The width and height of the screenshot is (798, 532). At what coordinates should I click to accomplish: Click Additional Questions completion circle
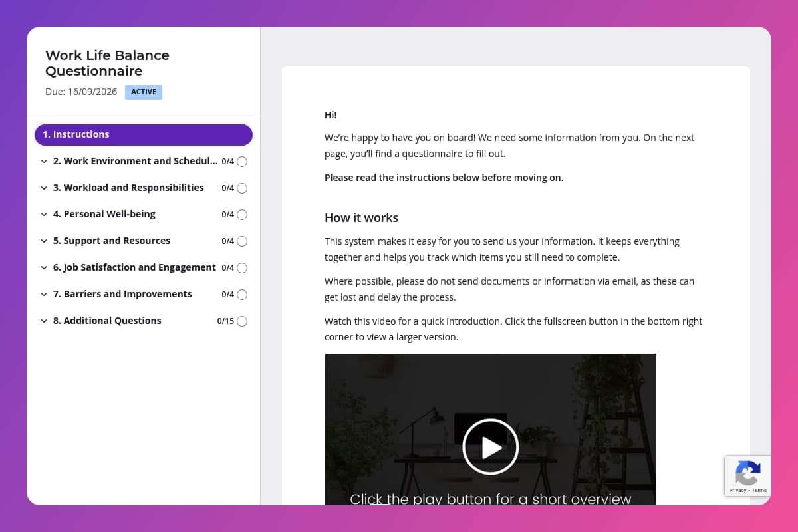tap(241, 321)
